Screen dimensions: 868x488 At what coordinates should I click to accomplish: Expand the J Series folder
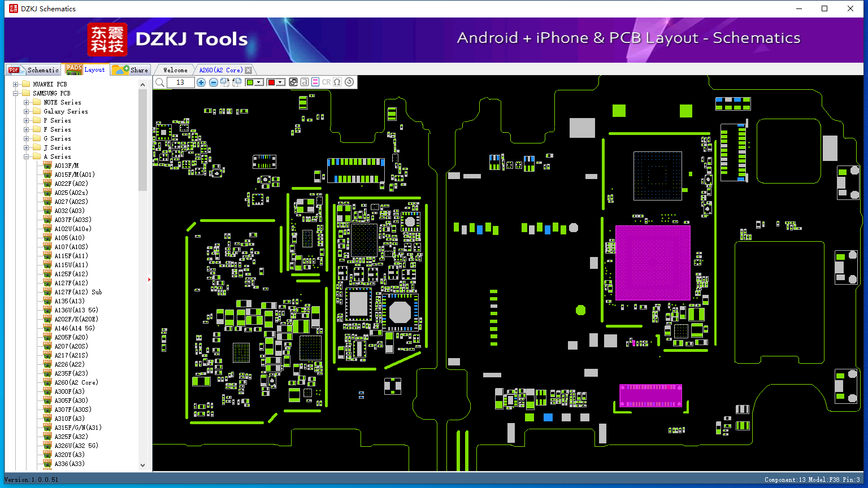[27, 147]
